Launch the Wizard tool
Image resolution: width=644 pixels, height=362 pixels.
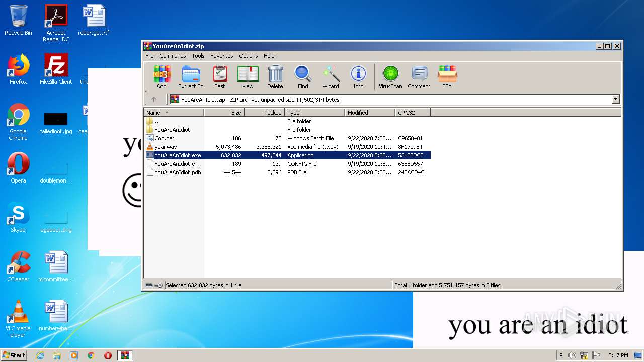pos(331,77)
